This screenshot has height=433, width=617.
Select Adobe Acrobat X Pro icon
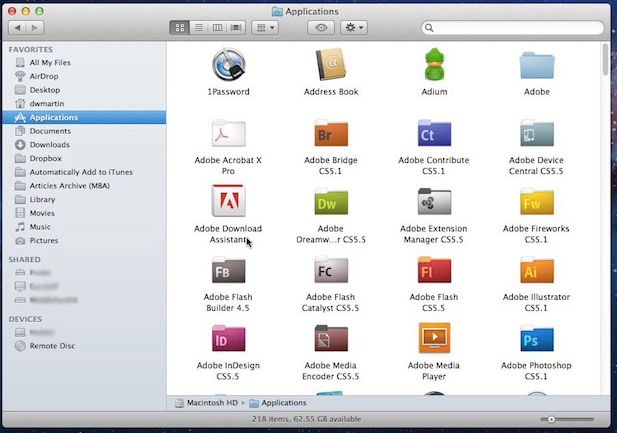pos(229,133)
